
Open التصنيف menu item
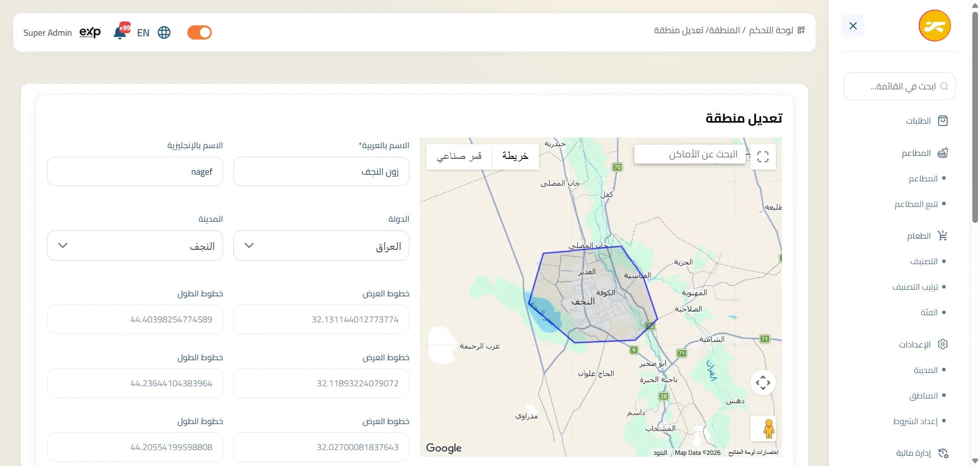click(924, 261)
